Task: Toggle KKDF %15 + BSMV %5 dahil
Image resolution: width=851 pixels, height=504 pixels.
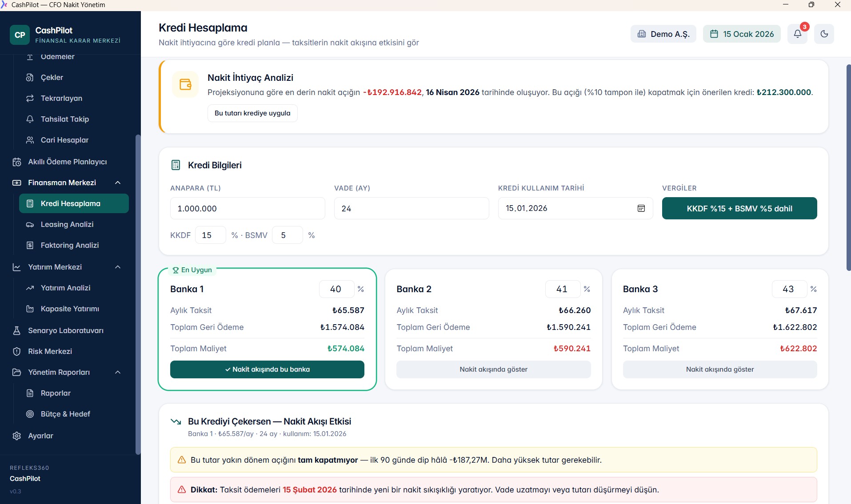Action: point(739,208)
